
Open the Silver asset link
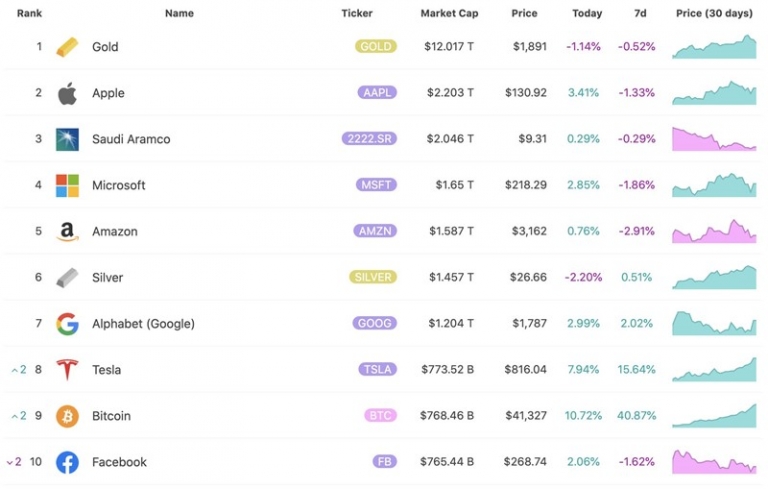(x=107, y=277)
